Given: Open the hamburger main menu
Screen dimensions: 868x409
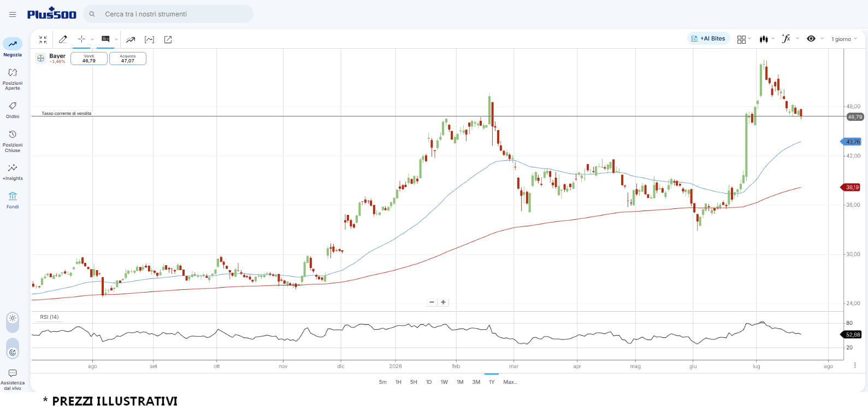Looking at the screenshot, I should (13, 14).
